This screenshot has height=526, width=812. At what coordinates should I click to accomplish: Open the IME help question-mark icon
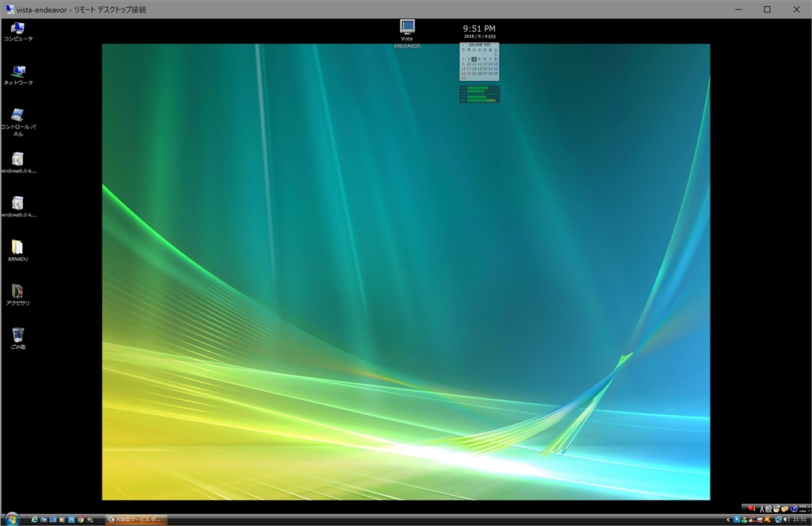(x=794, y=509)
